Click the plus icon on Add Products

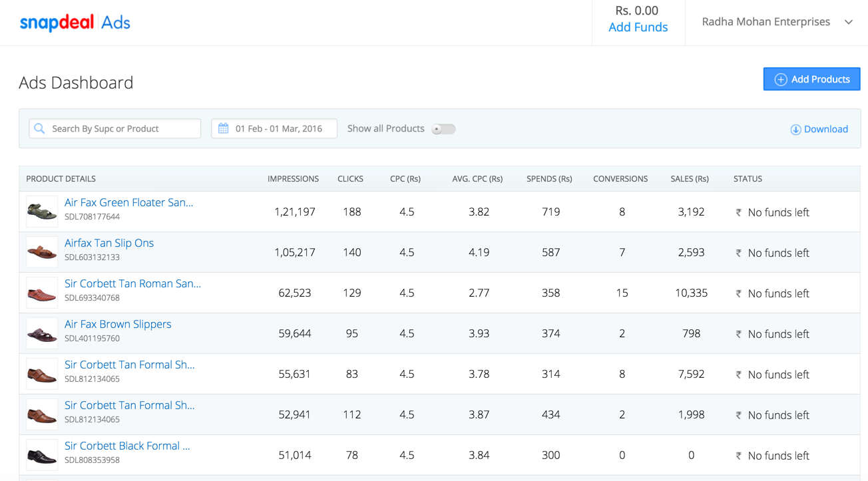(x=781, y=79)
